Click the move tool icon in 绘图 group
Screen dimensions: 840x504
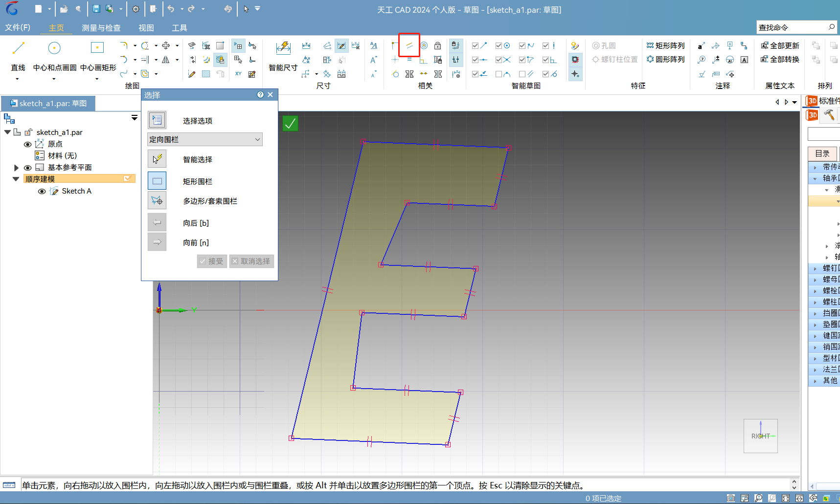tap(166, 45)
